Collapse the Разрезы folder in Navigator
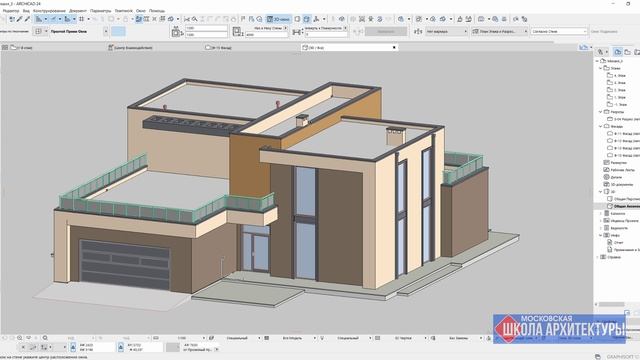Screen dimensions: 640x360 [601, 111]
